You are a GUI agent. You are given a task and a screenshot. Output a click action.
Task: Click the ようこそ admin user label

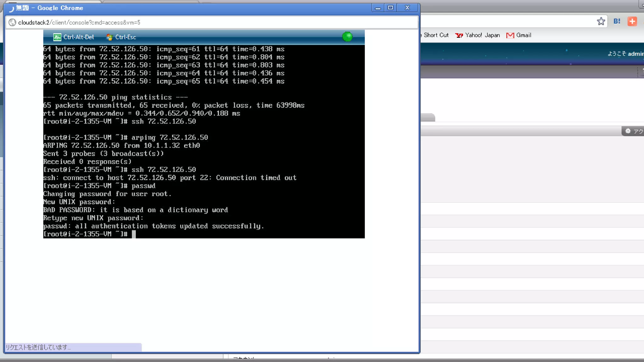pos(625,54)
